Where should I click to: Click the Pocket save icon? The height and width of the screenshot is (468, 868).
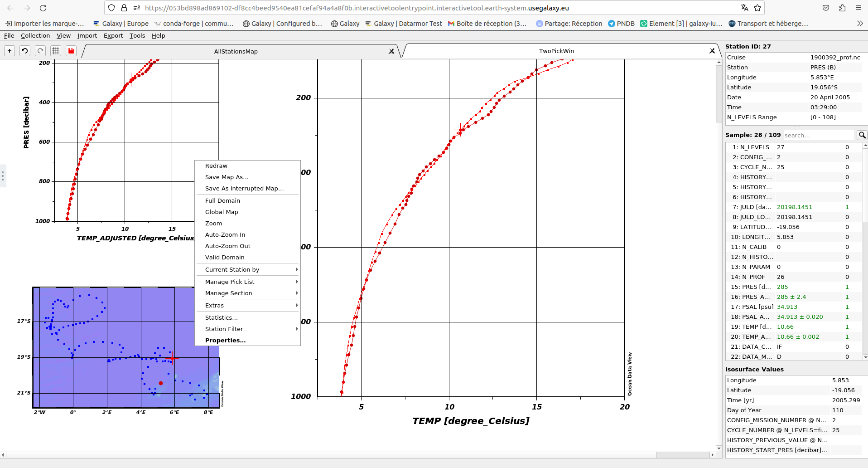pyautogui.click(x=826, y=8)
